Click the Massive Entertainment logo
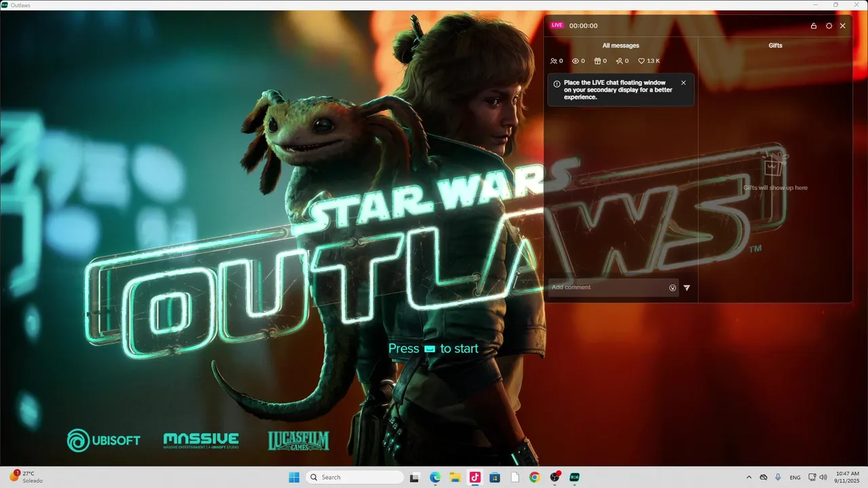Viewport: 868px width, 488px height. click(x=201, y=441)
